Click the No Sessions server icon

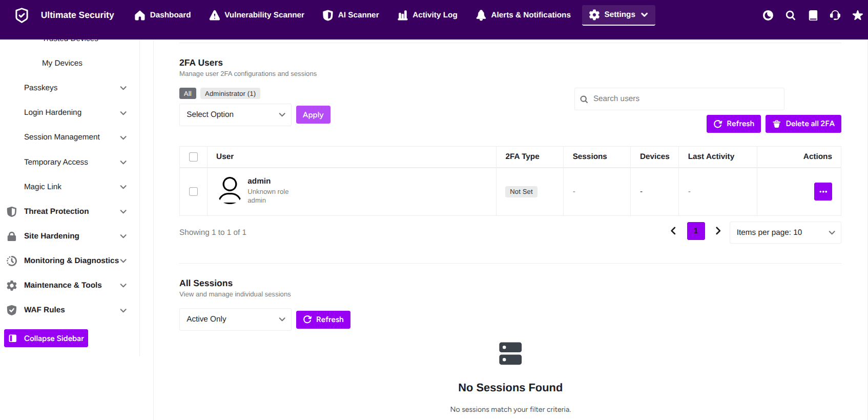(510, 353)
